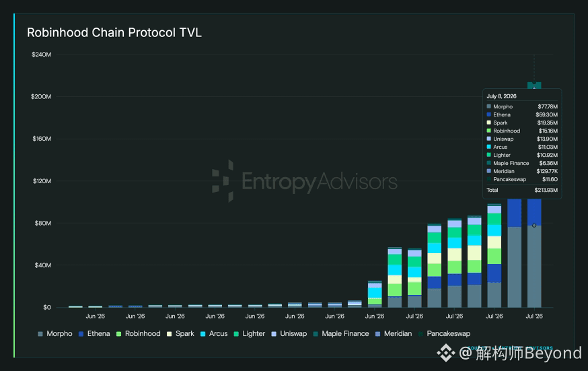588x371 pixels.
Task: Toggle the Robinhood series in the legend
Action: click(x=139, y=333)
